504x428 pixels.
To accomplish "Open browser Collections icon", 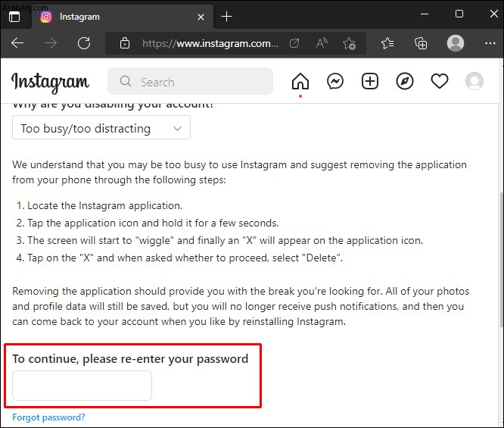I will coord(421,43).
